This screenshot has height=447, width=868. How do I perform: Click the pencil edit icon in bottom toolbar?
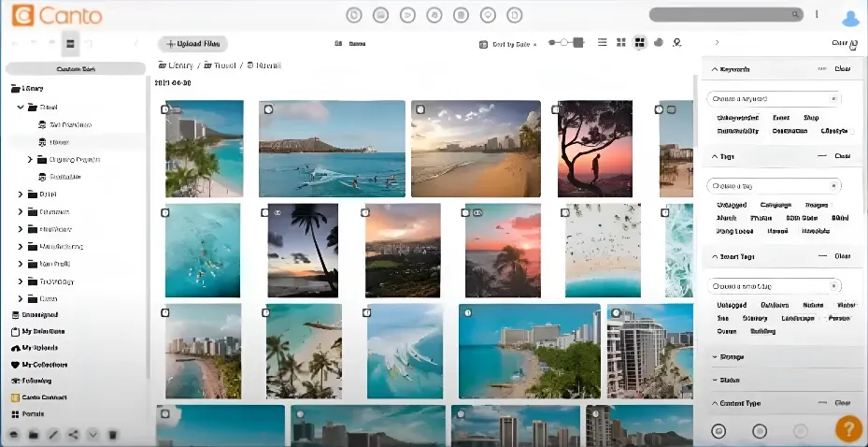point(53,435)
